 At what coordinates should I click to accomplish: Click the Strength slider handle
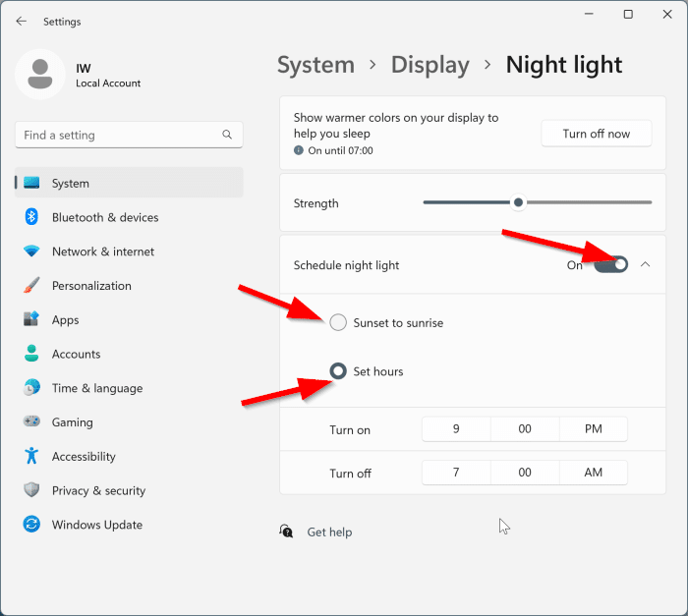click(518, 202)
